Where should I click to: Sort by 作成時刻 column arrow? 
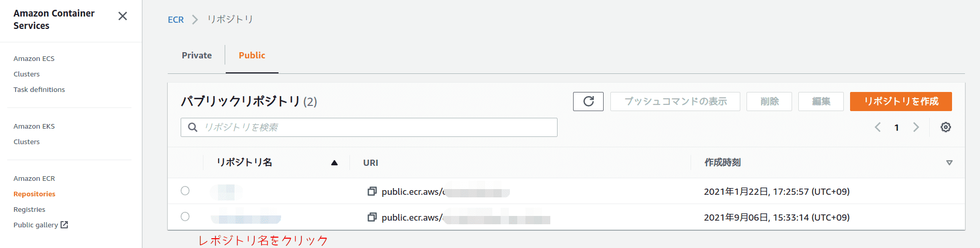pos(949,163)
